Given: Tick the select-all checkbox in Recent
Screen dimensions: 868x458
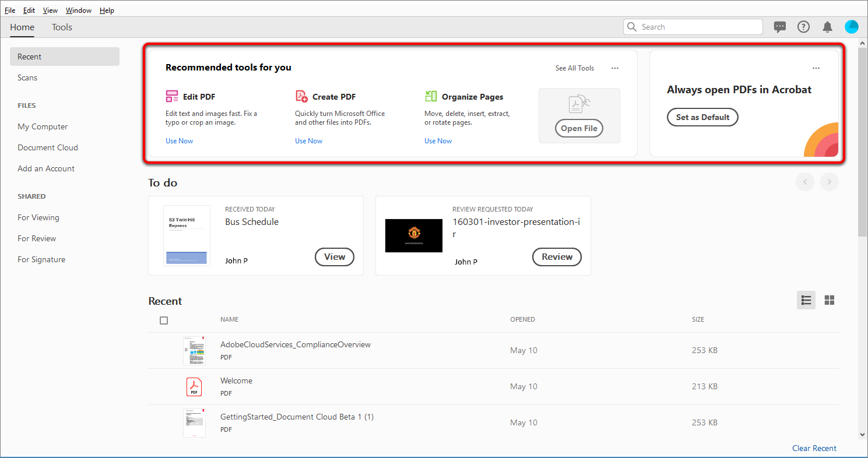Looking at the screenshot, I should (164, 320).
